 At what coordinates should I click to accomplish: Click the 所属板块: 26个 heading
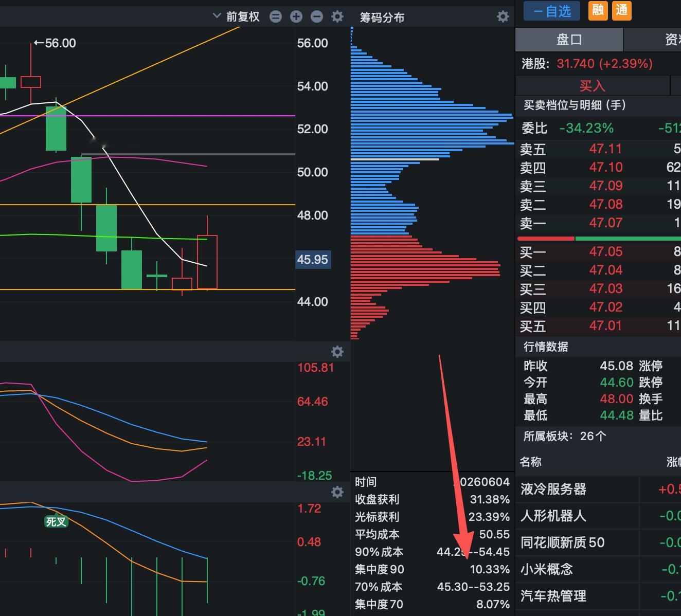tap(565, 436)
